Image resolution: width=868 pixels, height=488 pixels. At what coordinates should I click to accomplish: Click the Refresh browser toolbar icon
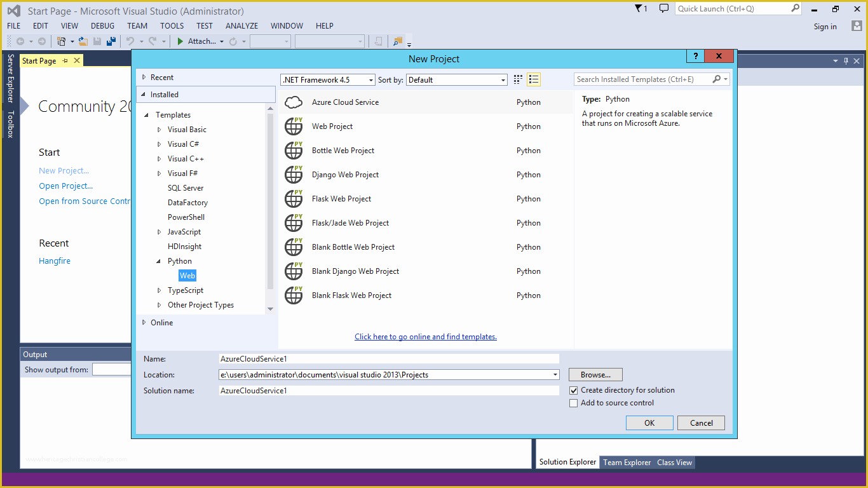[x=233, y=41]
